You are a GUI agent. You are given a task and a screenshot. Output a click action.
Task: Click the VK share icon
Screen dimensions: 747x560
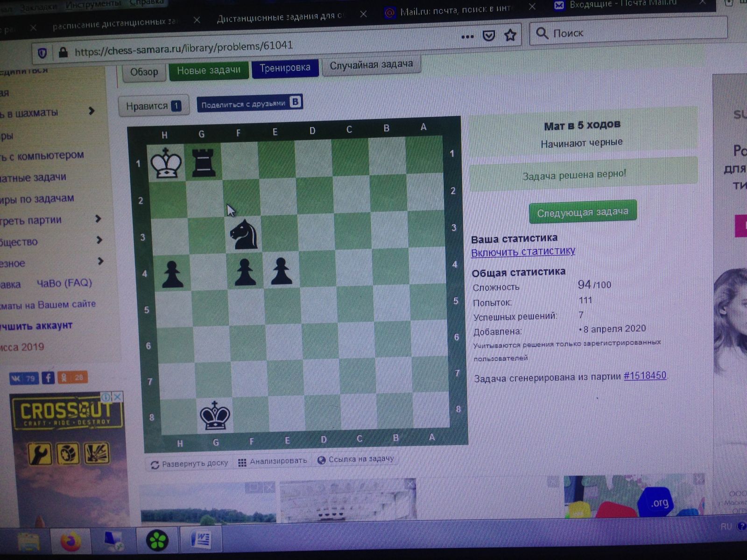tap(24, 378)
